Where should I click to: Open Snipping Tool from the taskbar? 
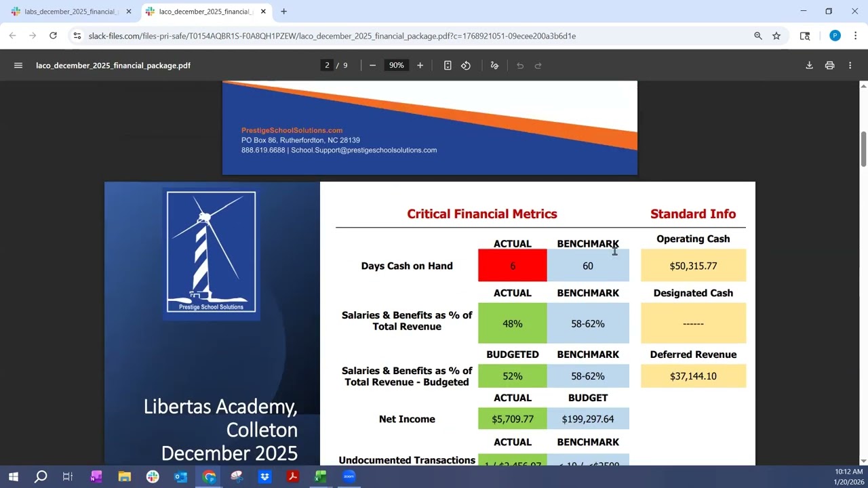click(x=237, y=476)
